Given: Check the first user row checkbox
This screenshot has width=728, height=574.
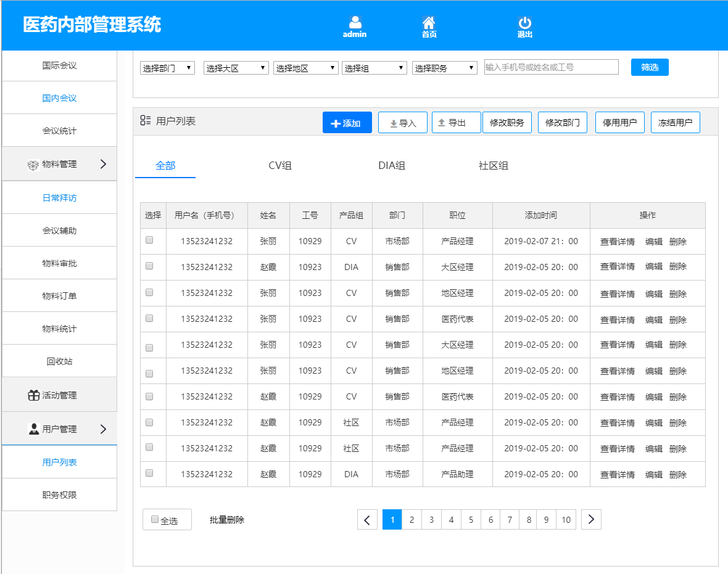Looking at the screenshot, I should click(x=148, y=240).
